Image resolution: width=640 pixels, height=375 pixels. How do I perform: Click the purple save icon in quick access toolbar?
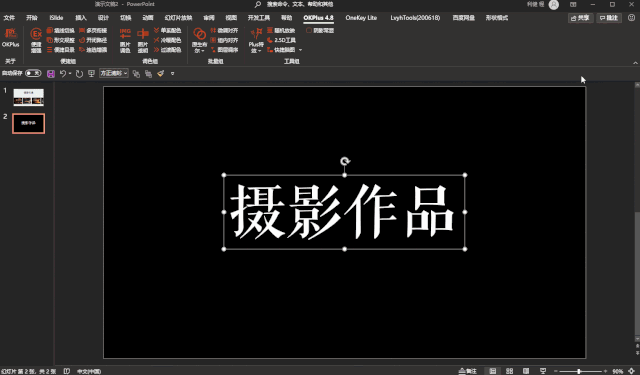point(51,73)
